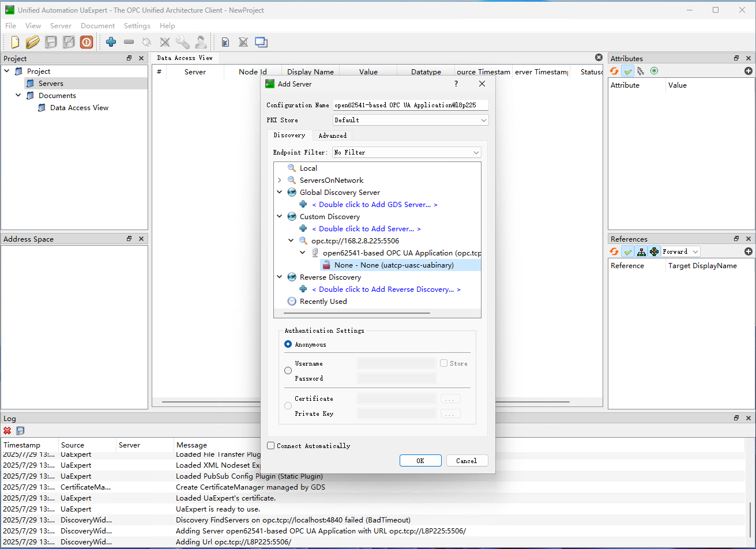Tick the Store credentials checkbox
Image resolution: width=756 pixels, height=549 pixels.
coord(443,363)
